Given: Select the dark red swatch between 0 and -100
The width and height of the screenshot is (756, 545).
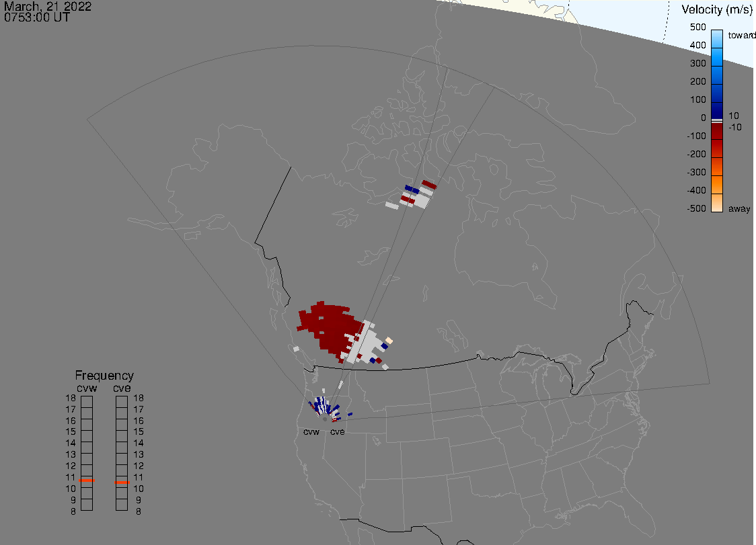Looking at the screenshot, I should tap(717, 131).
